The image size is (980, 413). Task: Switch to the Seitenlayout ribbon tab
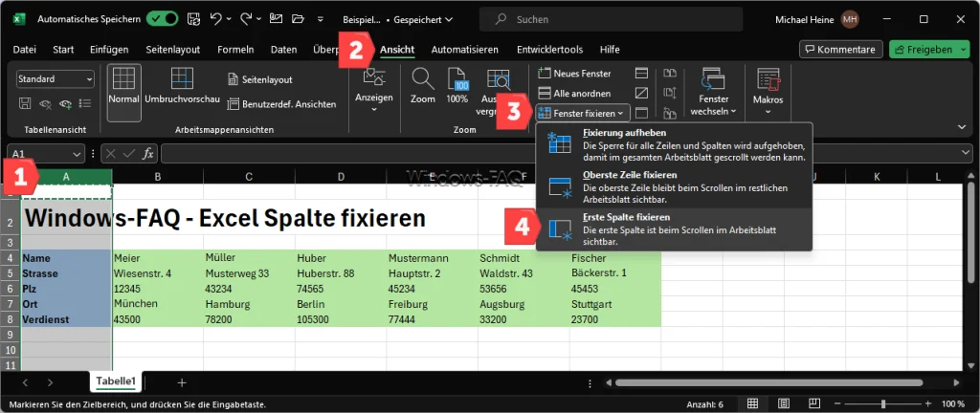(x=172, y=50)
